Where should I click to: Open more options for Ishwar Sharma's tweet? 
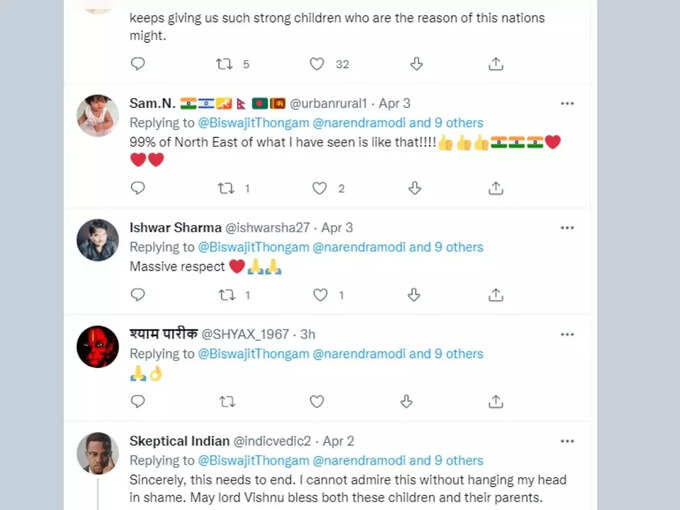(567, 228)
